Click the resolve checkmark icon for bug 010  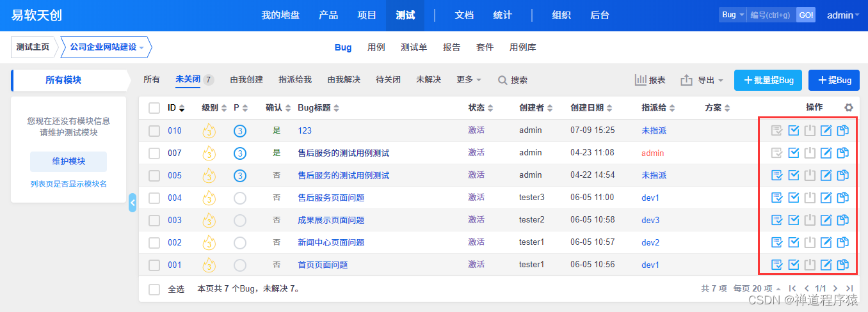(x=794, y=130)
